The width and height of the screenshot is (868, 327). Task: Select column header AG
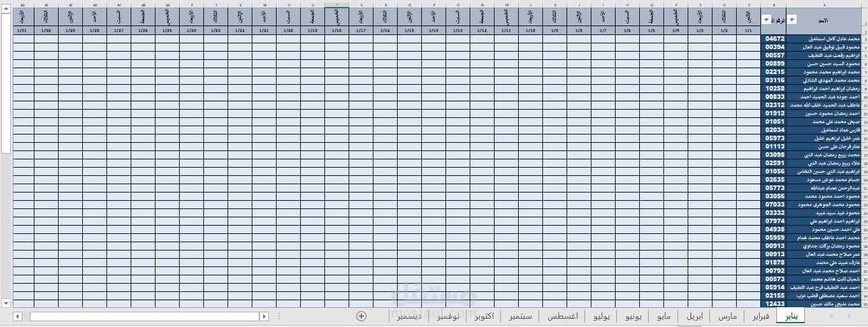(x=23, y=4)
